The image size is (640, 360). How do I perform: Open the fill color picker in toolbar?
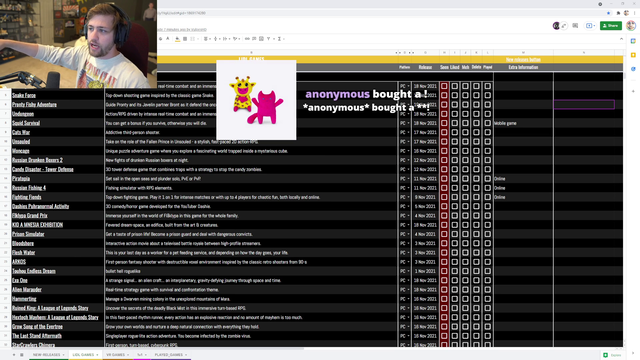pyautogui.click(x=177, y=39)
